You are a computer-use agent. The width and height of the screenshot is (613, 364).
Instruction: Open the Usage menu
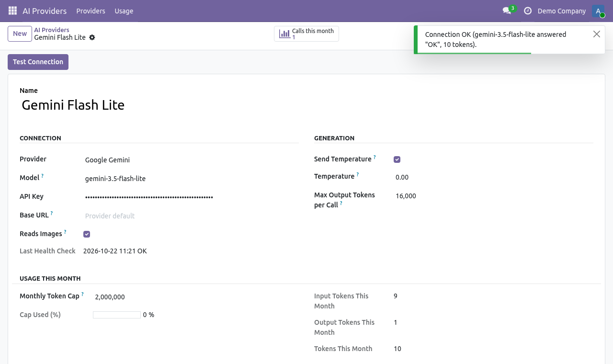(x=124, y=11)
